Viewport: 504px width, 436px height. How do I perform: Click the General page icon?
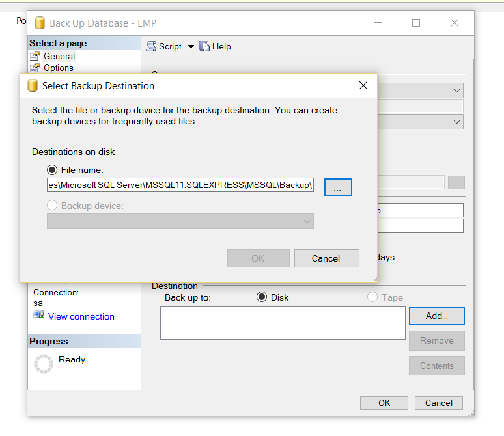(x=35, y=57)
